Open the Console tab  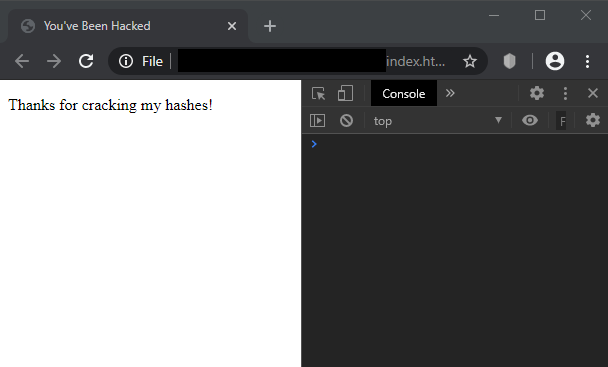click(404, 93)
